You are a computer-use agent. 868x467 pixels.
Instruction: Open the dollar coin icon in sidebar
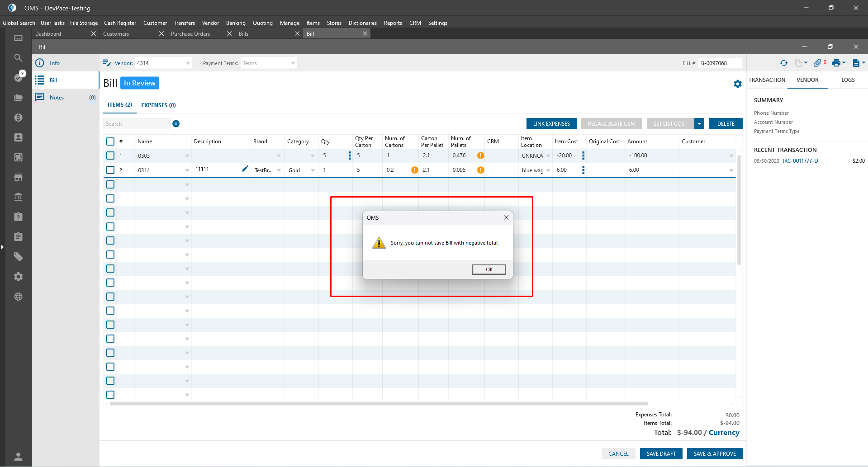click(18, 118)
